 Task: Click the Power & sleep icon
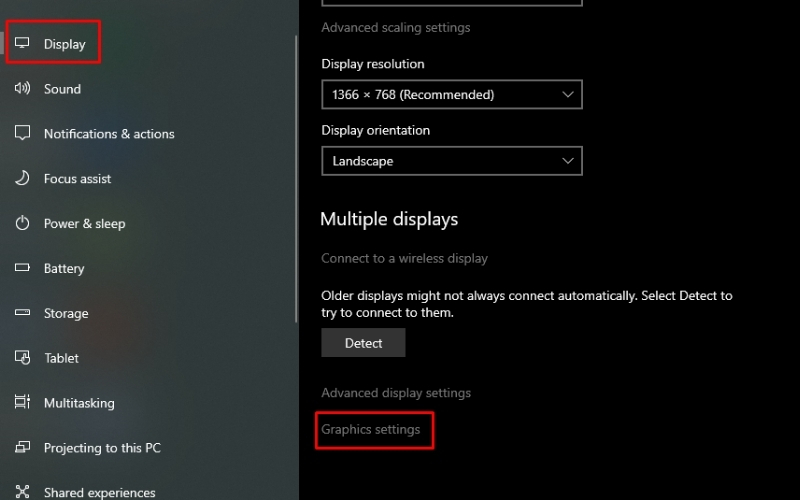[x=22, y=224]
